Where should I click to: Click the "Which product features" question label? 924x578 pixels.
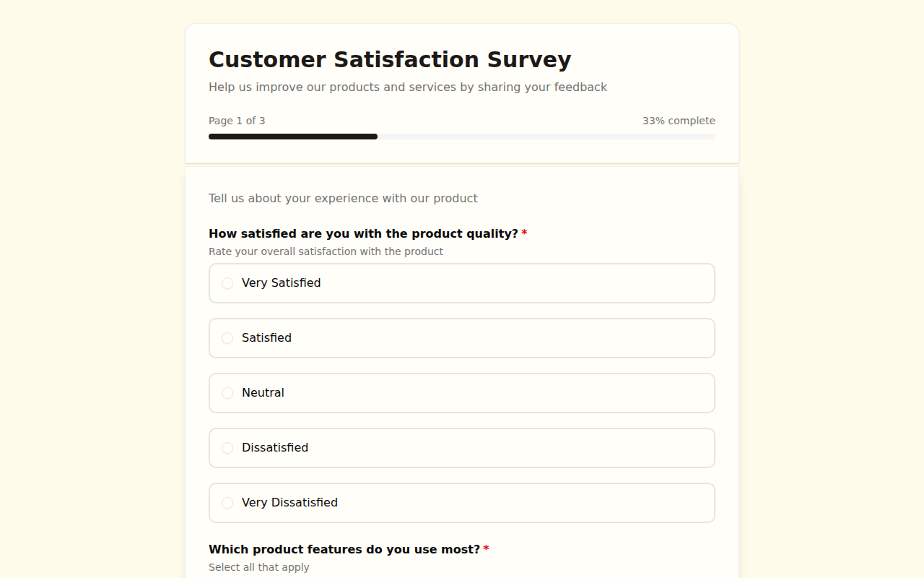tap(344, 550)
